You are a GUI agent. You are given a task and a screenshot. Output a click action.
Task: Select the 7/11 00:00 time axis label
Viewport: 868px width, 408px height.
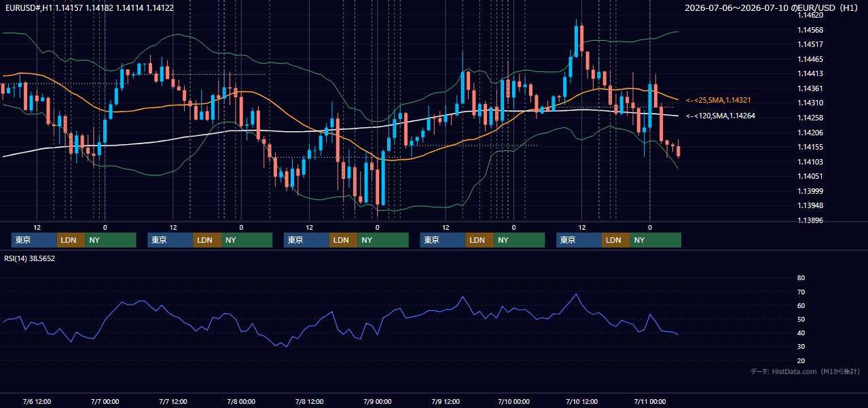tap(650, 401)
